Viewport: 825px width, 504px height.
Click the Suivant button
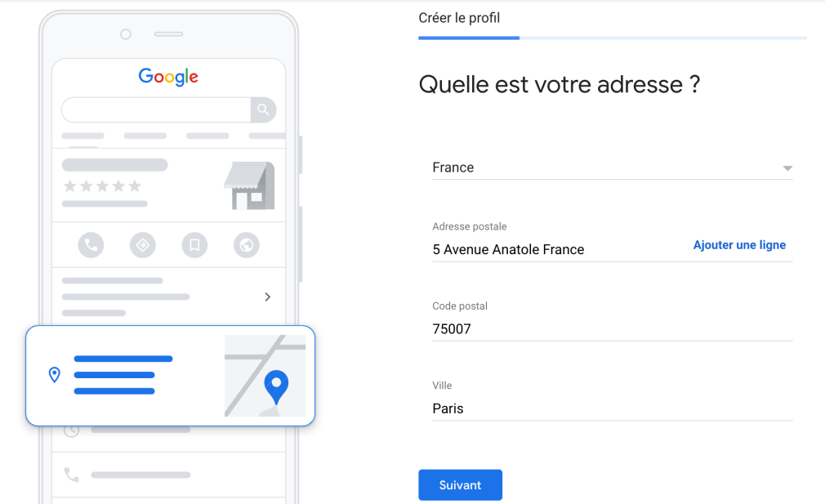click(461, 485)
